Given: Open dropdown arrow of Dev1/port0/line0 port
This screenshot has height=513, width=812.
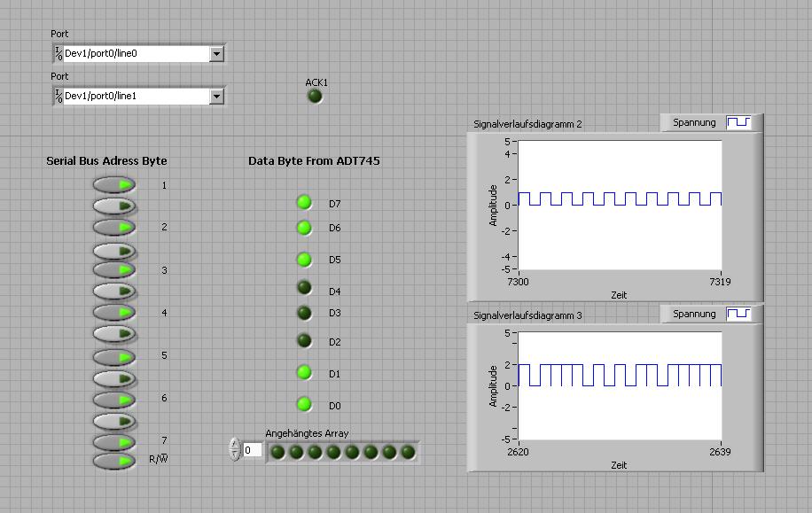Looking at the screenshot, I should 216,53.
